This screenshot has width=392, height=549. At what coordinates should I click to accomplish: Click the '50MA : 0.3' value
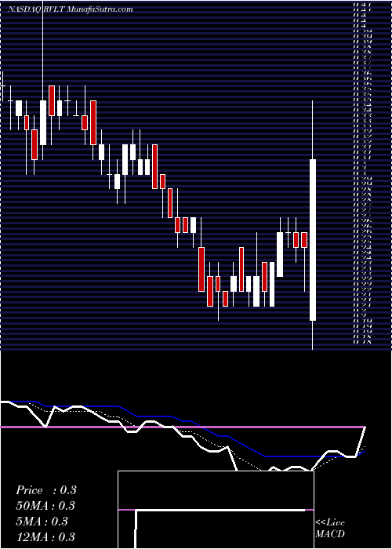45,506
